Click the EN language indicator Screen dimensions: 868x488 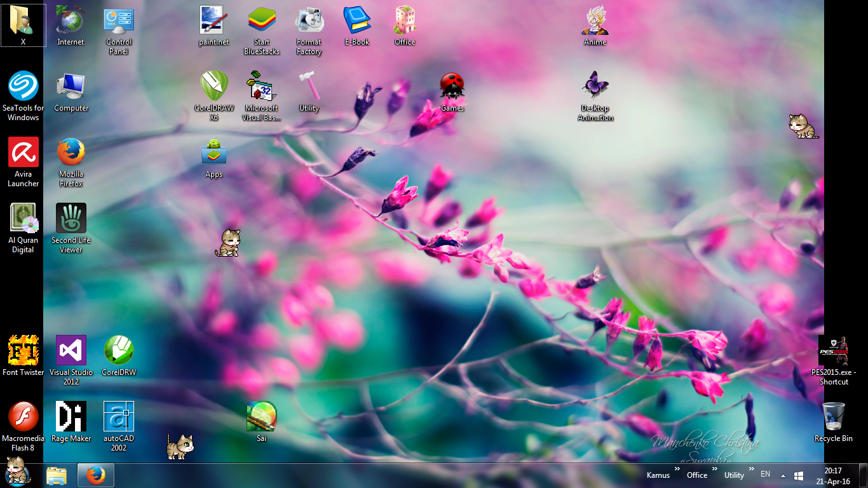766,475
